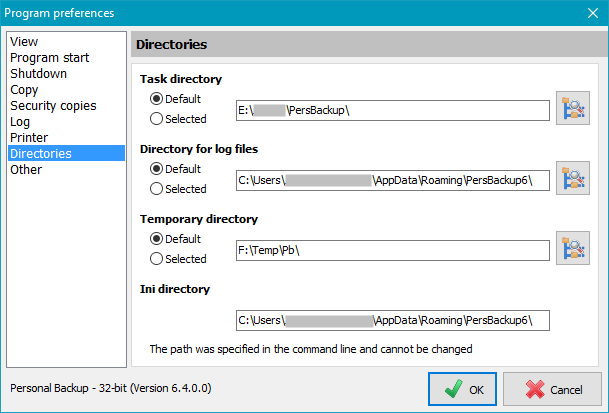609x413 pixels.
Task: Click the Ini directory heading label
Action: click(x=175, y=289)
